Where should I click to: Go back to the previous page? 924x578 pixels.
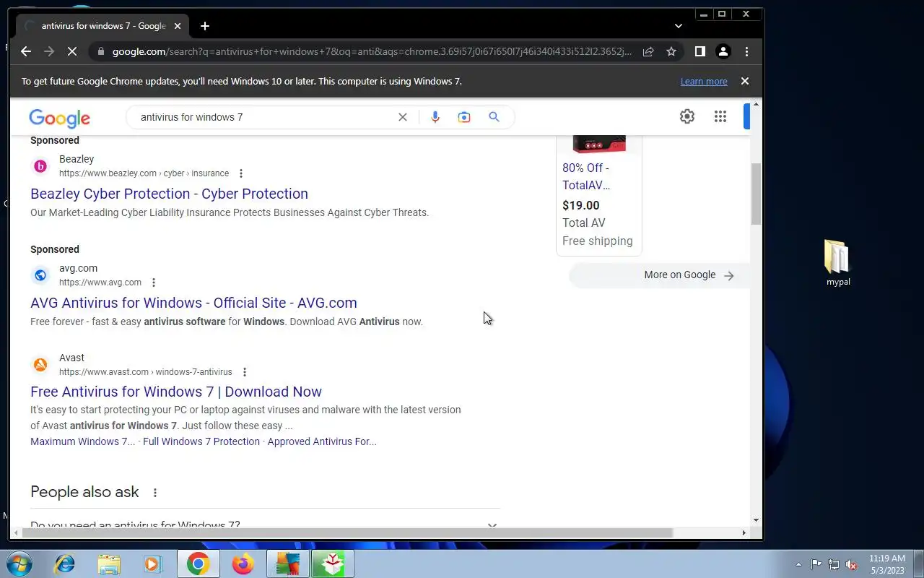tap(26, 51)
